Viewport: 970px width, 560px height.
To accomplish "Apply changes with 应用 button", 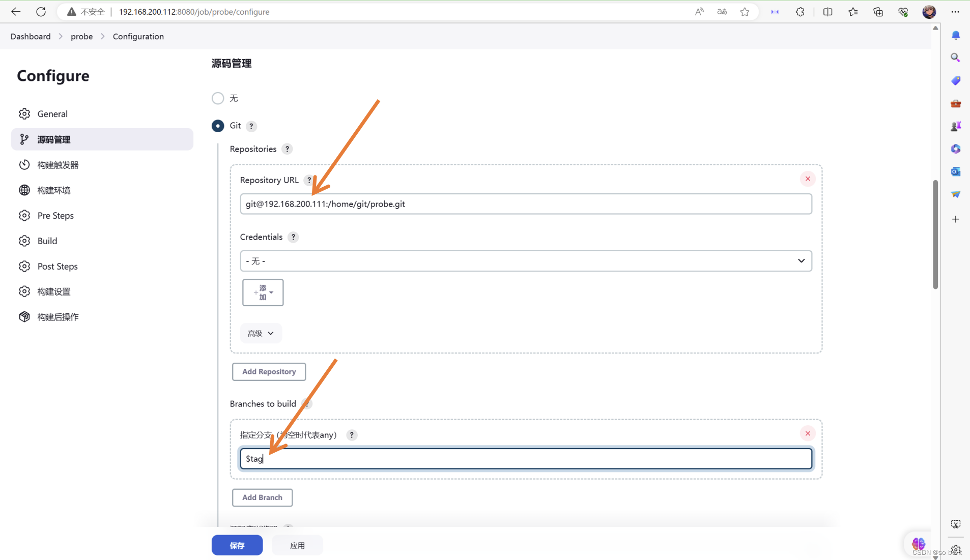I will tap(297, 545).
